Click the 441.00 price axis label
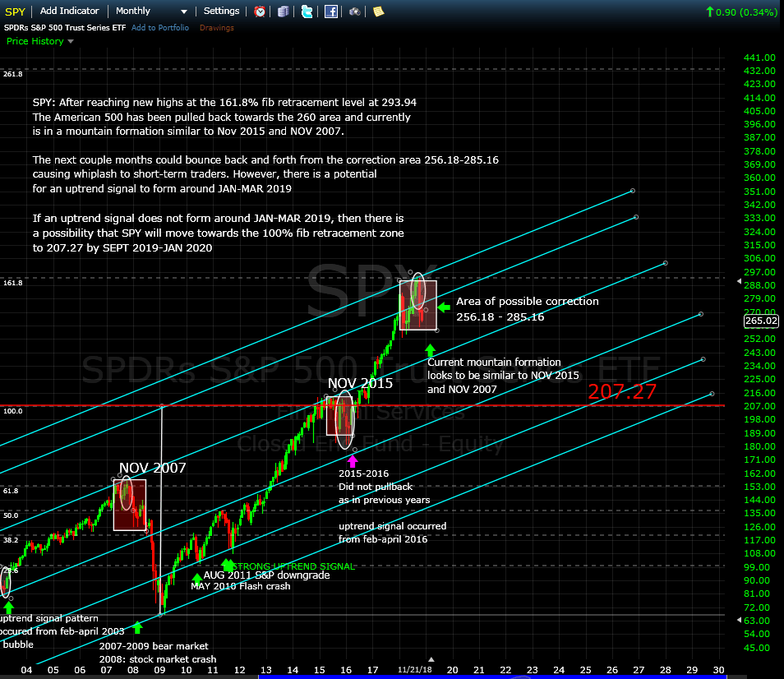The width and height of the screenshot is (784, 679). pos(759,58)
